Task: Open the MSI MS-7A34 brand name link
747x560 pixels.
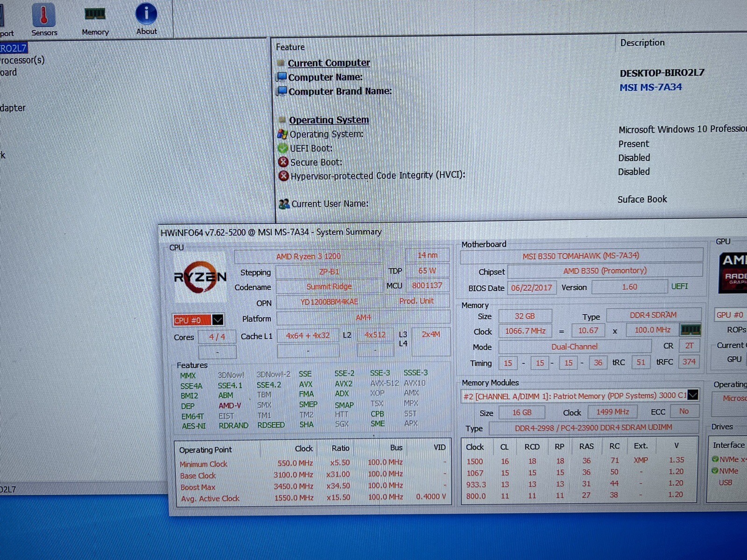Action: (650, 87)
